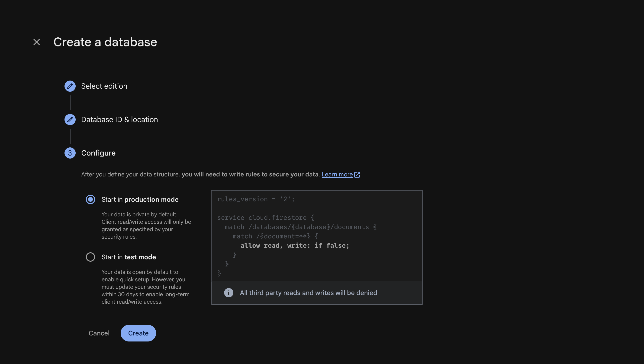Click the 'Create a database' title
This screenshot has height=364, width=644.
click(105, 42)
